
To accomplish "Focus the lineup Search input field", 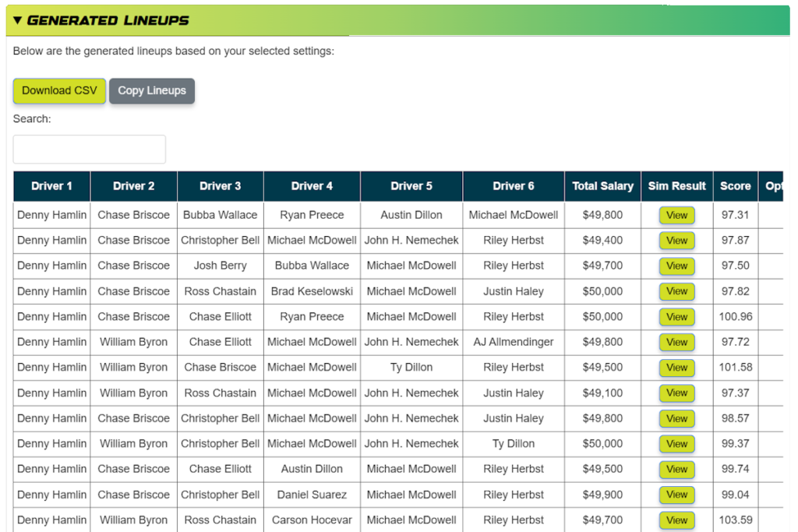I will click(x=90, y=150).
